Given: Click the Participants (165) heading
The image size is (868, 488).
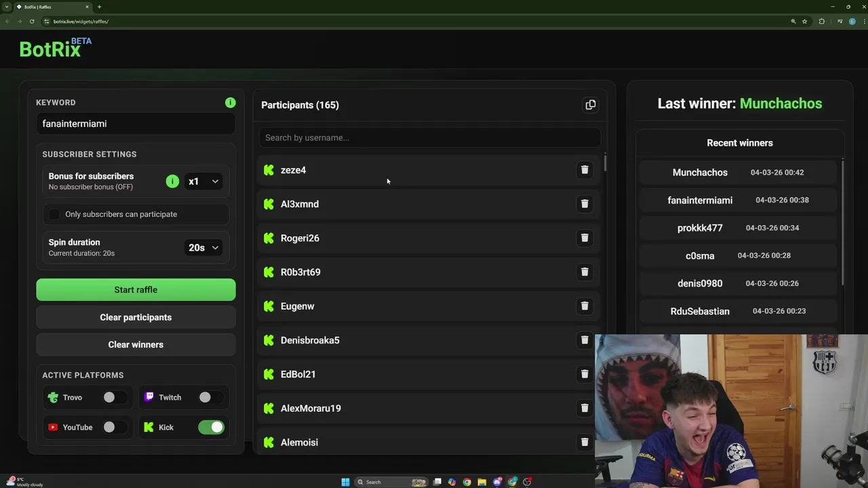Looking at the screenshot, I should [300, 105].
